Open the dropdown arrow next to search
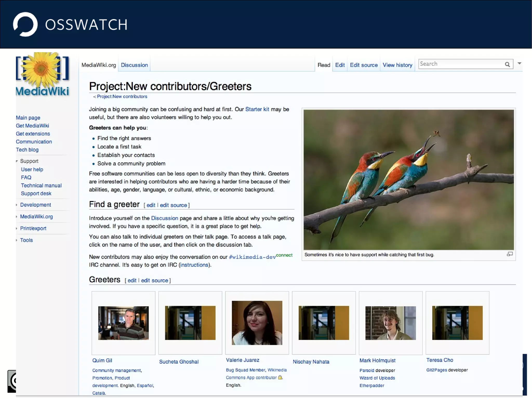Screen dimensions: 532x399 (519, 63)
